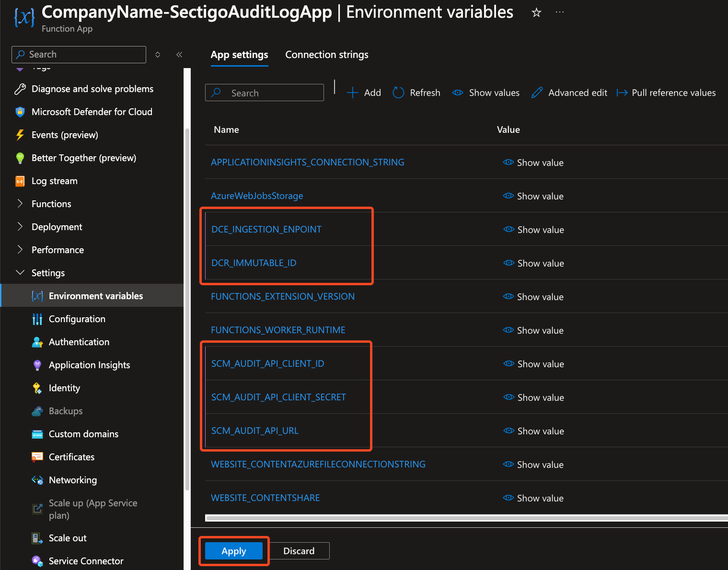728x570 pixels.
Task: Open the FUNCTIONS_WORKER_RUNTIME setting
Action: tap(278, 330)
